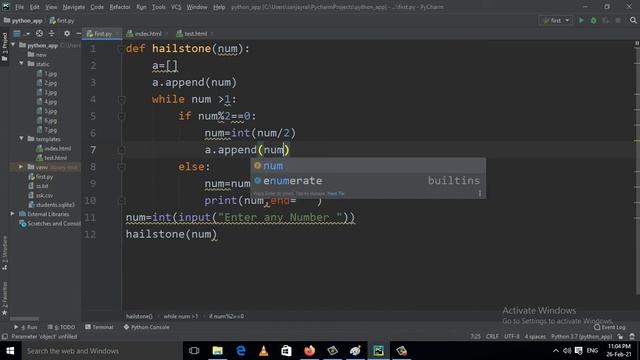
Task: Click UTF-8 encoding in status bar
Action: (512, 337)
